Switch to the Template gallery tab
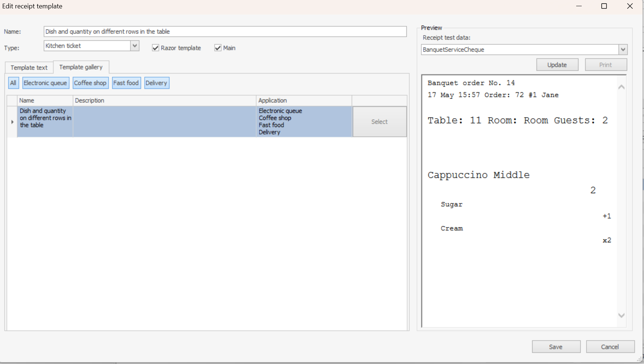This screenshot has height=364, width=644. [81, 67]
